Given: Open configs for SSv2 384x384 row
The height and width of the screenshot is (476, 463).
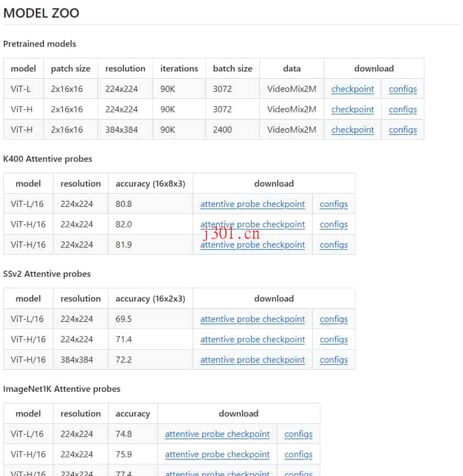Looking at the screenshot, I should pyautogui.click(x=334, y=360).
